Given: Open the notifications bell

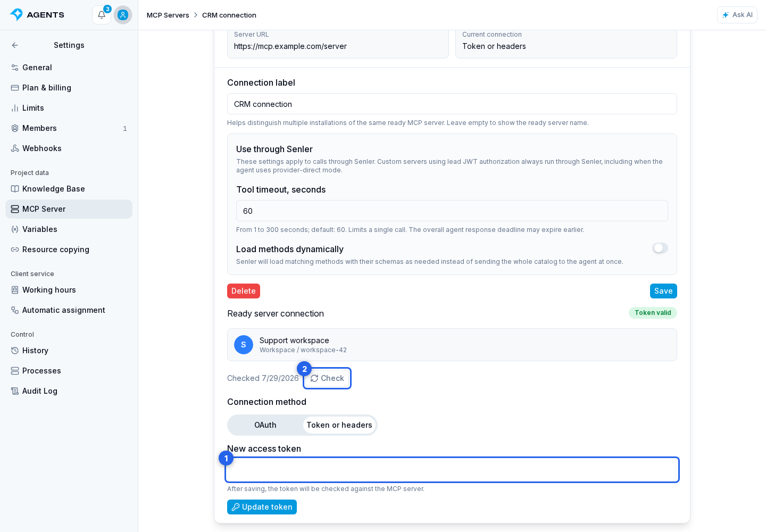Looking at the screenshot, I should coord(102,15).
